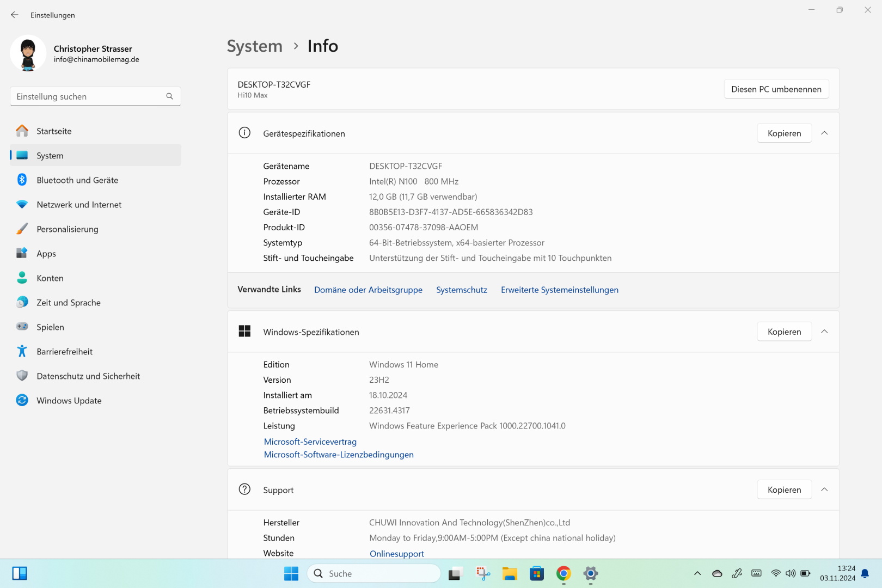This screenshot has height=588, width=882.
Task: Click the Produkt-ID value 00356-07478-37098-AAOEM
Action: (424, 228)
